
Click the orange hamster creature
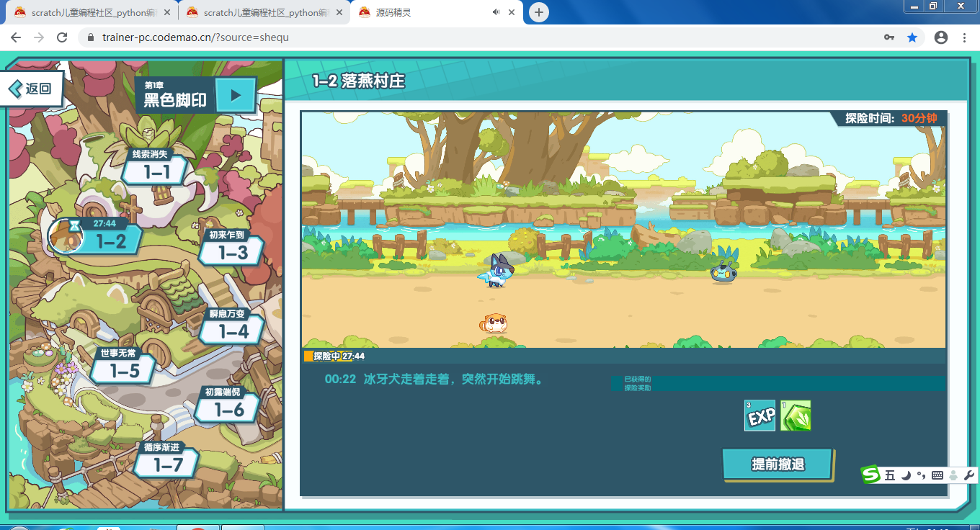[x=495, y=323]
